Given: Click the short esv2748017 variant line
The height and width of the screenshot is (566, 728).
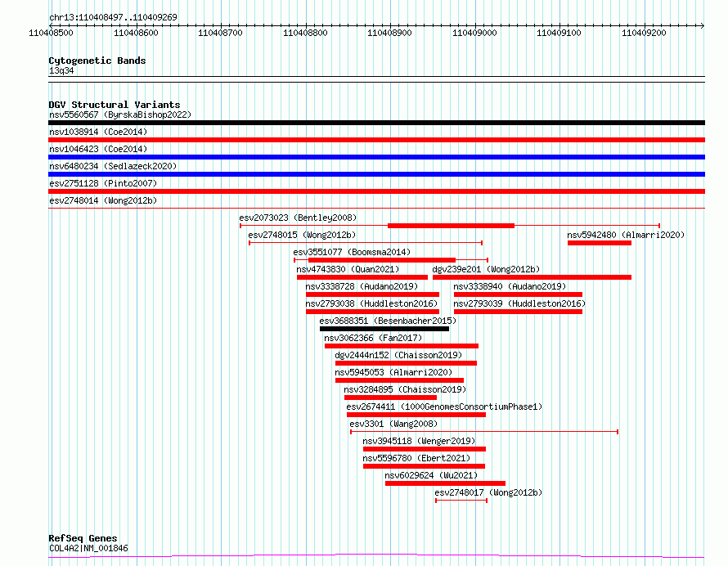Looking at the screenshot, I should pyautogui.click(x=461, y=501).
